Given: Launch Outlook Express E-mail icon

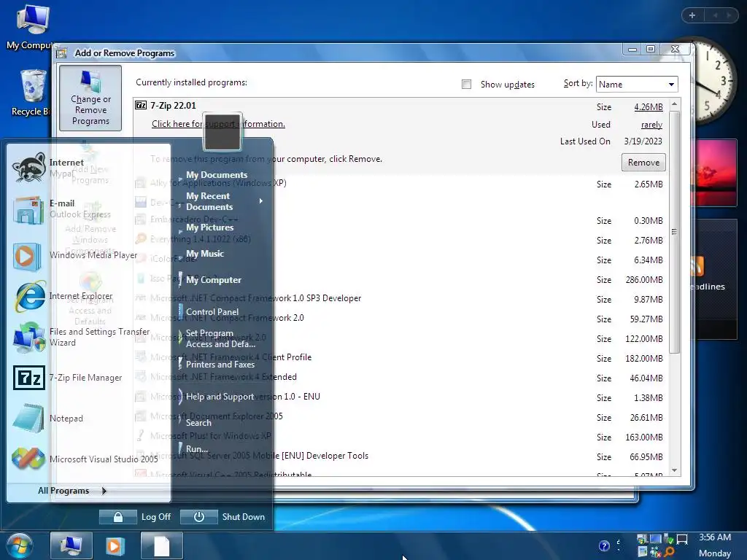Looking at the screenshot, I should [x=28, y=209].
